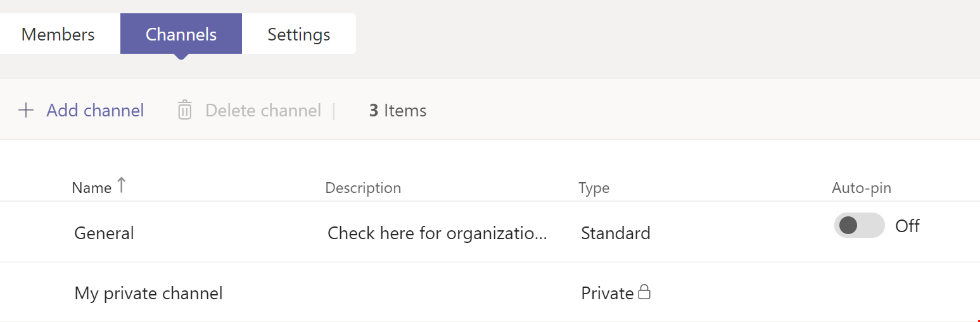Screen dimensions: 980x322
Task: Click the Description column header
Action: (363, 188)
